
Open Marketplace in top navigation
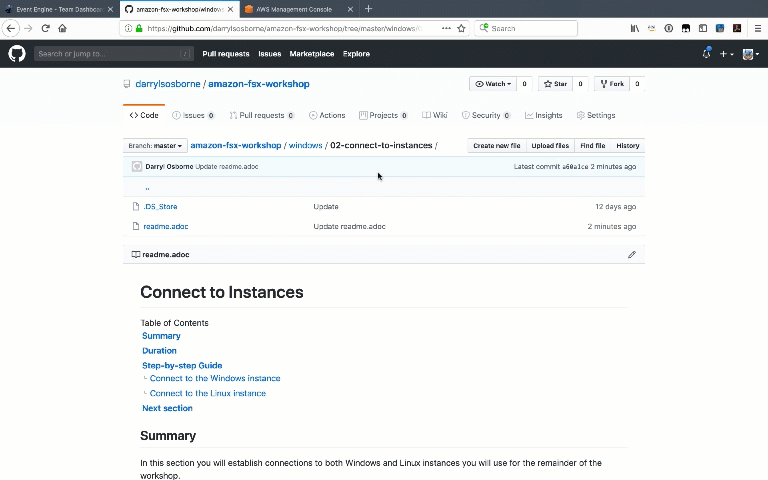coord(312,54)
